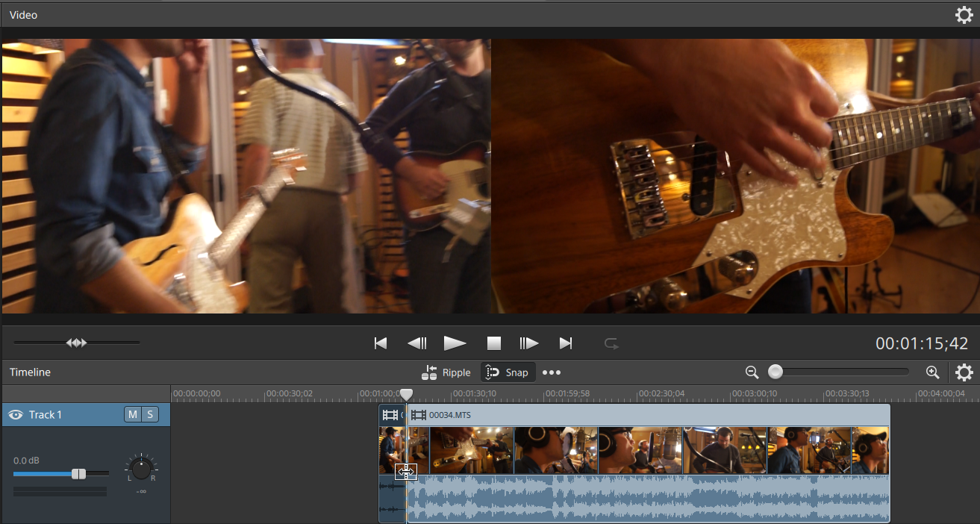Image resolution: width=980 pixels, height=524 pixels.
Task: Zoom out the timeline with the minus magnifier
Action: pos(752,372)
